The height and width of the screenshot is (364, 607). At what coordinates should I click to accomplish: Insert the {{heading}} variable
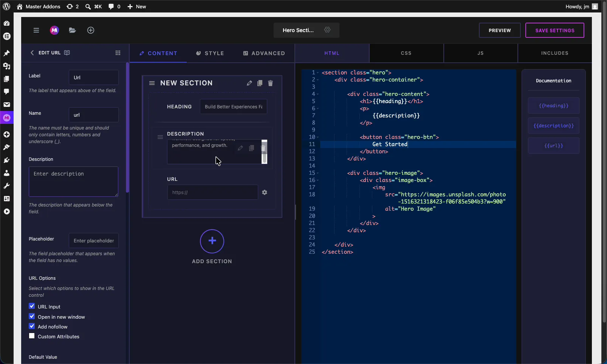click(x=554, y=106)
